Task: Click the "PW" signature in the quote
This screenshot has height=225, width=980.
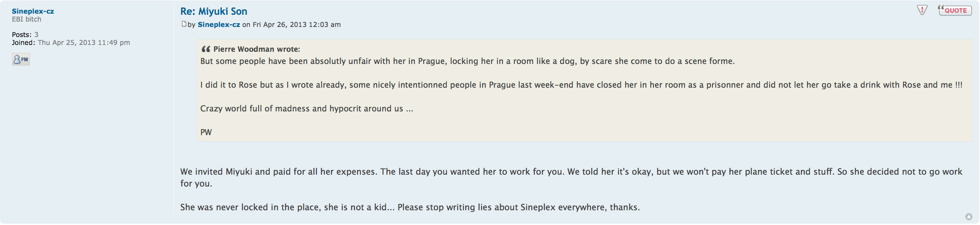Action: (206, 133)
